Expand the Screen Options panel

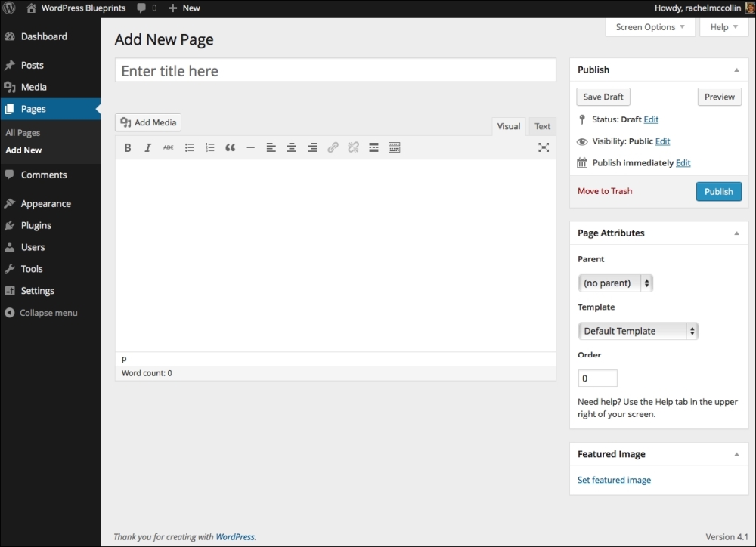650,27
